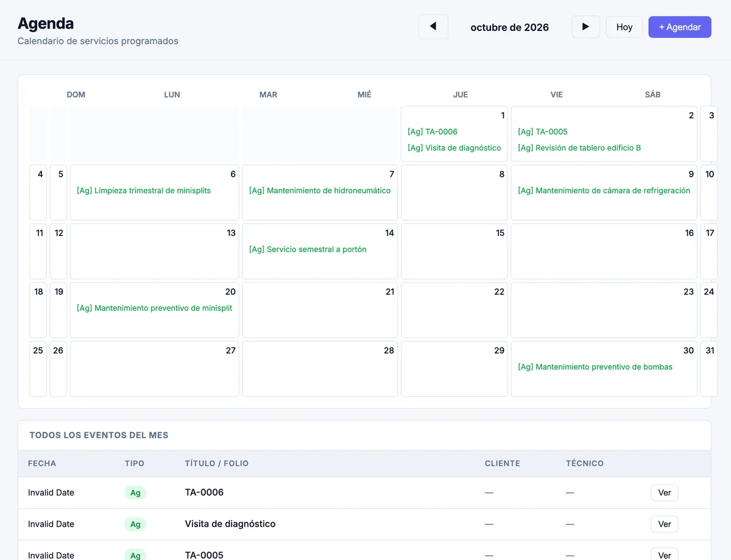Click TODOS LOS EVENTOS DEL MES heading
Viewport: 731px width, 560px height.
click(99, 435)
